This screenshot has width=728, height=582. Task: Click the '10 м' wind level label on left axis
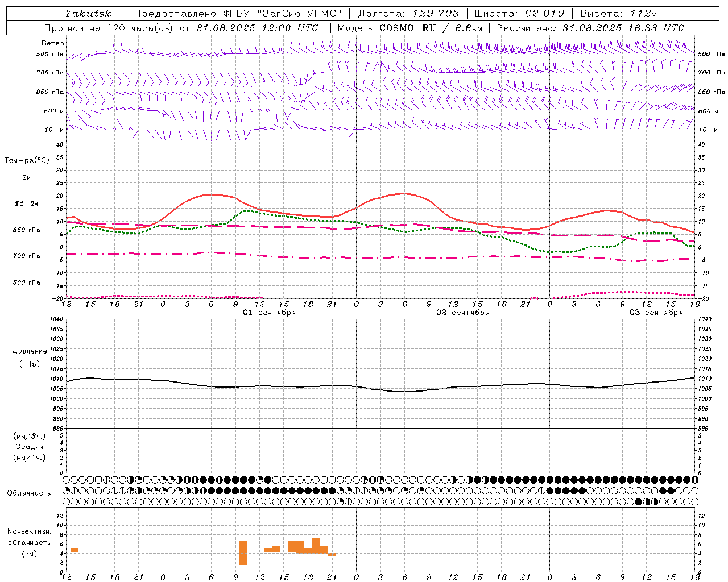[x=55, y=130]
